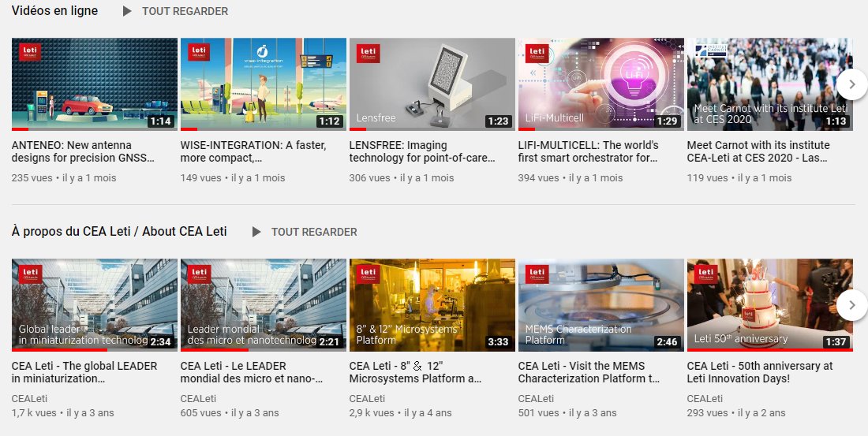Image resolution: width=868 pixels, height=436 pixels.
Task: Click CEALeti channel under Le LEADER mondial video
Action: point(198,398)
